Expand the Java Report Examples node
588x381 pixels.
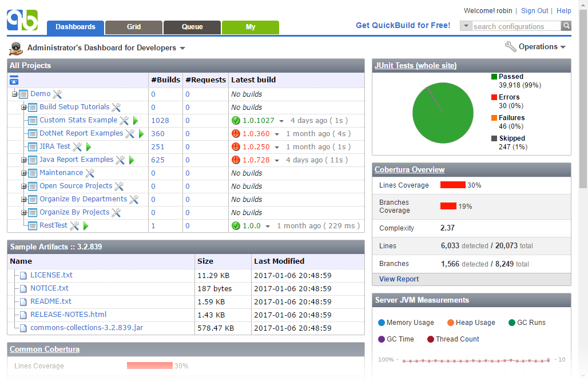[23, 160]
